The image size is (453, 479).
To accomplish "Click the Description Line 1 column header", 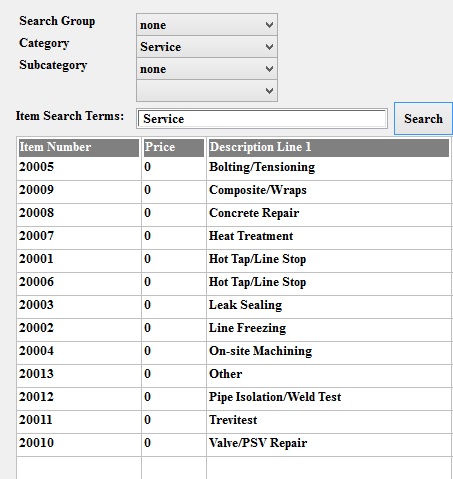I will (x=329, y=147).
